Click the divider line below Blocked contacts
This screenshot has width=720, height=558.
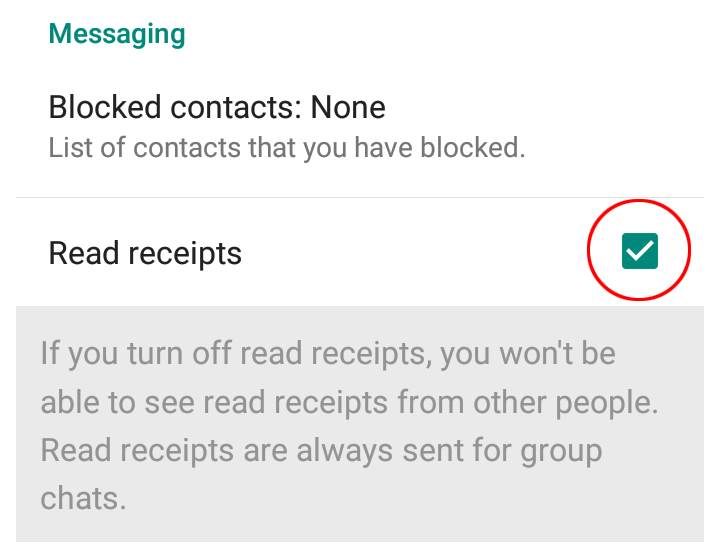360,197
